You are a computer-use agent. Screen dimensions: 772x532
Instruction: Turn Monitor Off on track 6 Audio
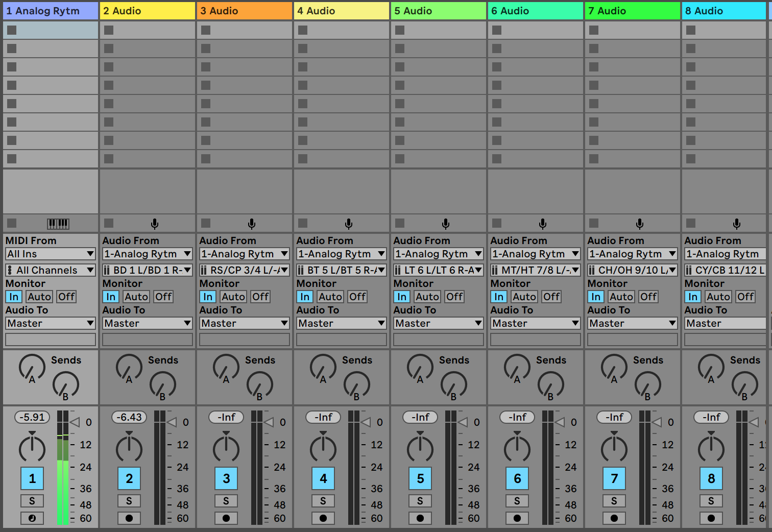point(551,297)
